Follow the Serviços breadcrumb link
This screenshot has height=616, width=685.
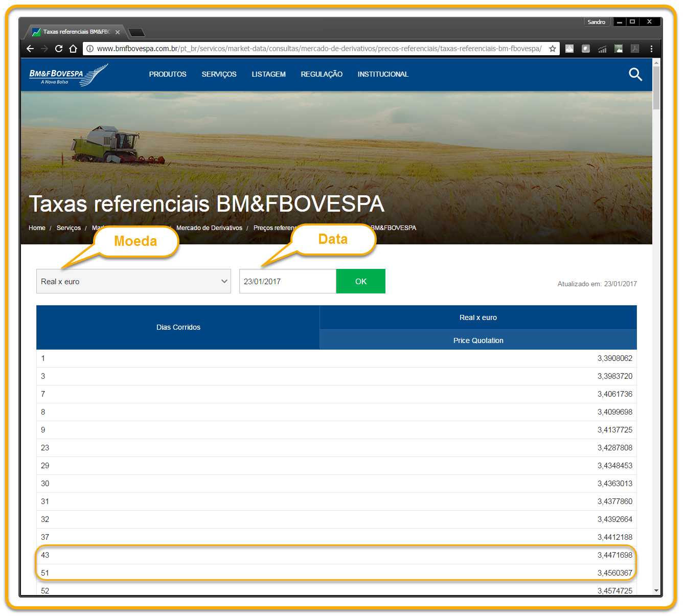(68, 228)
